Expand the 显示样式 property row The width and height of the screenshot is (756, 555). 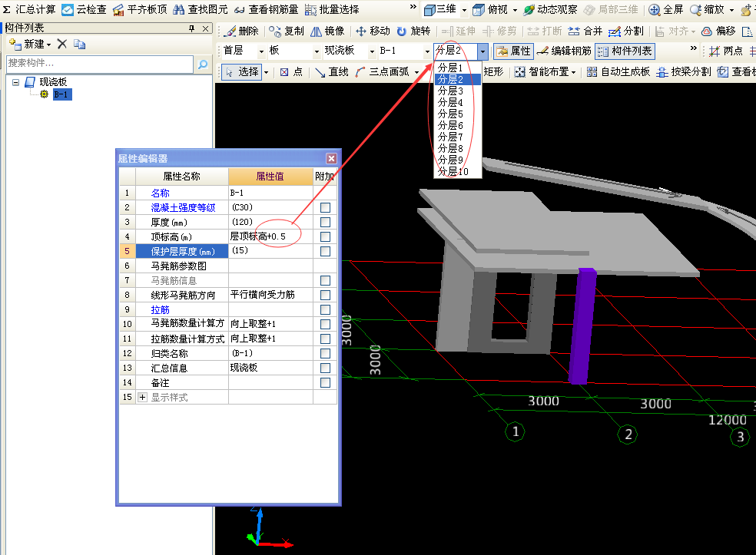tap(142, 398)
